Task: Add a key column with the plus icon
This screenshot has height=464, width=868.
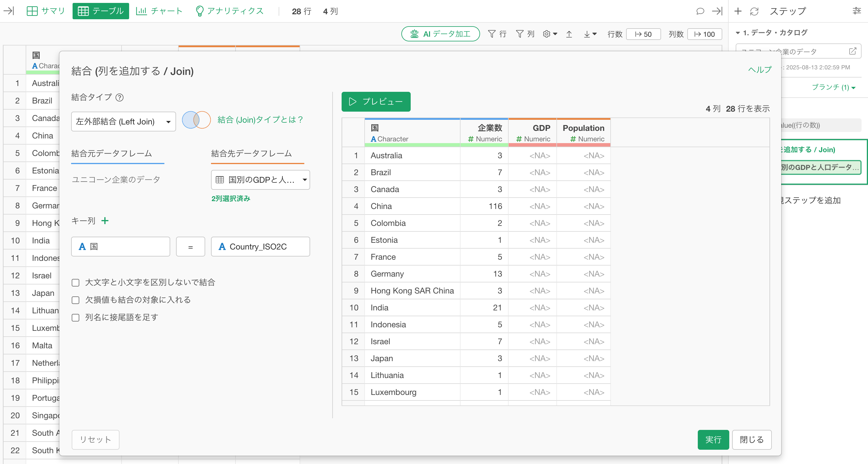Action: pos(105,221)
